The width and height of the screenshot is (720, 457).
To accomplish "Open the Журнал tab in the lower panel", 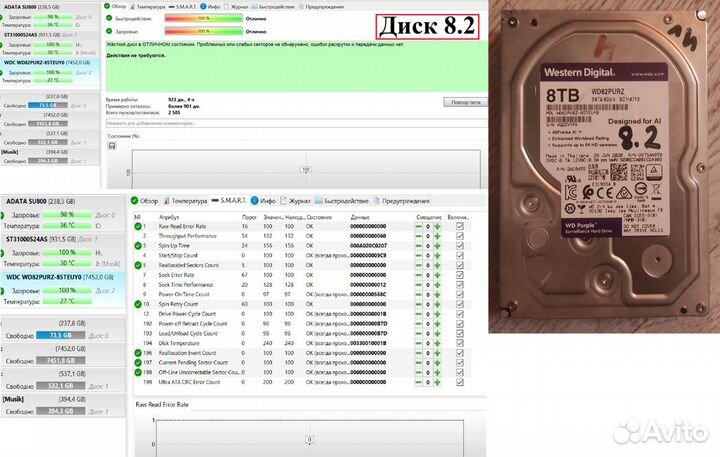I will (x=297, y=200).
